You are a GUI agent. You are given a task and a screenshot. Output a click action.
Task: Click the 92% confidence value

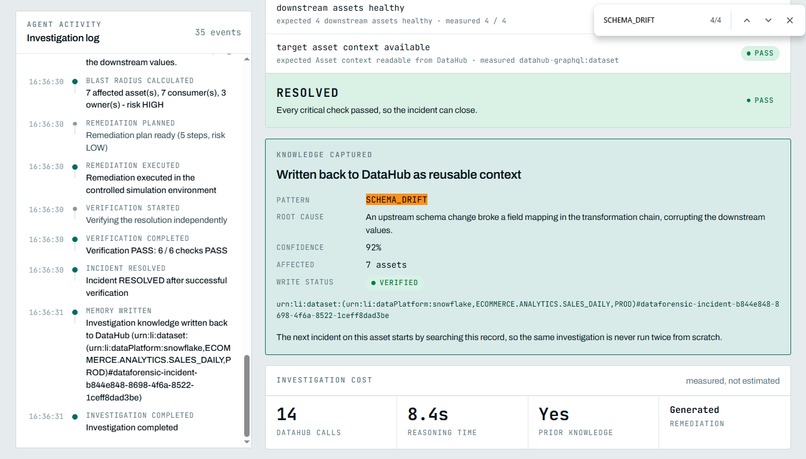(373, 248)
